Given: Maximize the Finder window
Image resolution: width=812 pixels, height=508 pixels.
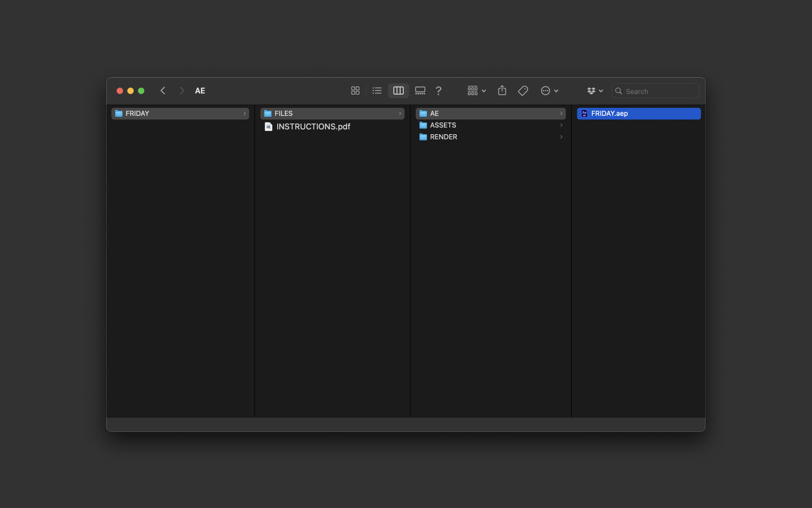Looking at the screenshot, I should 141,90.
